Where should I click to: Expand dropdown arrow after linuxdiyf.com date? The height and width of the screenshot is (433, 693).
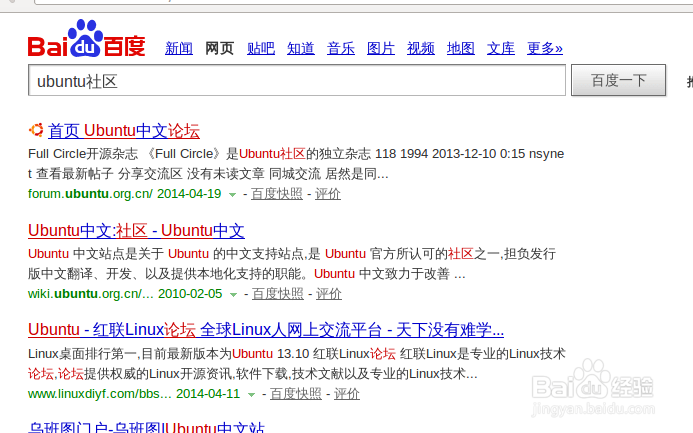251,394
